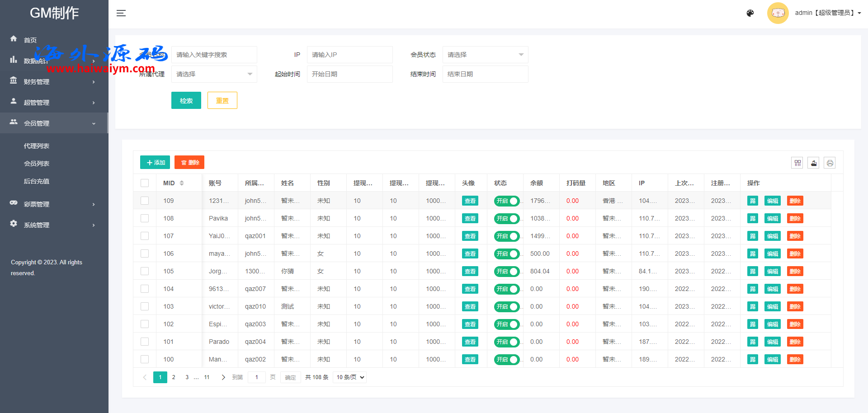Tick the checkbox for member row 109
868x413 pixels.
tap(145, 201)
